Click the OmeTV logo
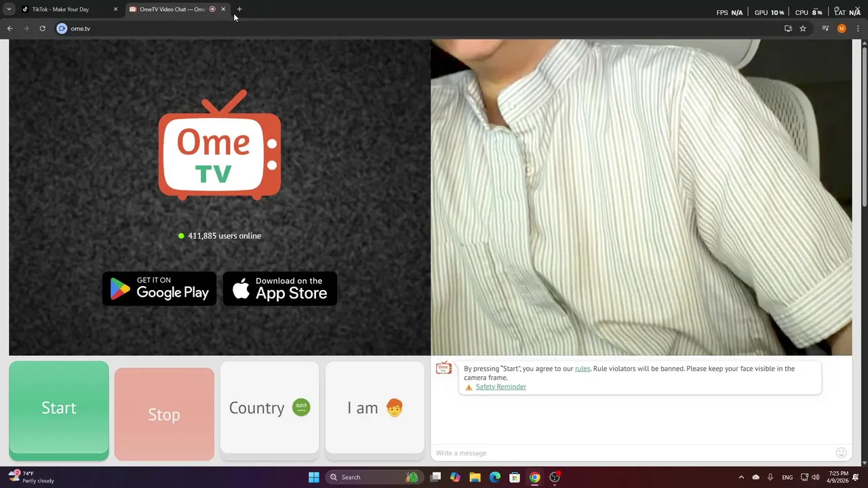This screenshot has height=488, width=868. coord(220,145)
